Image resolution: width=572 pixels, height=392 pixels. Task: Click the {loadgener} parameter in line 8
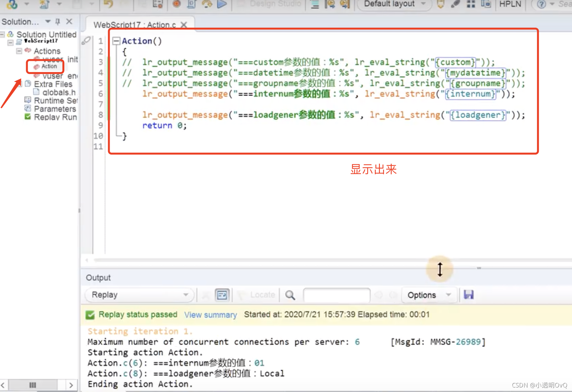coord(477,115)
